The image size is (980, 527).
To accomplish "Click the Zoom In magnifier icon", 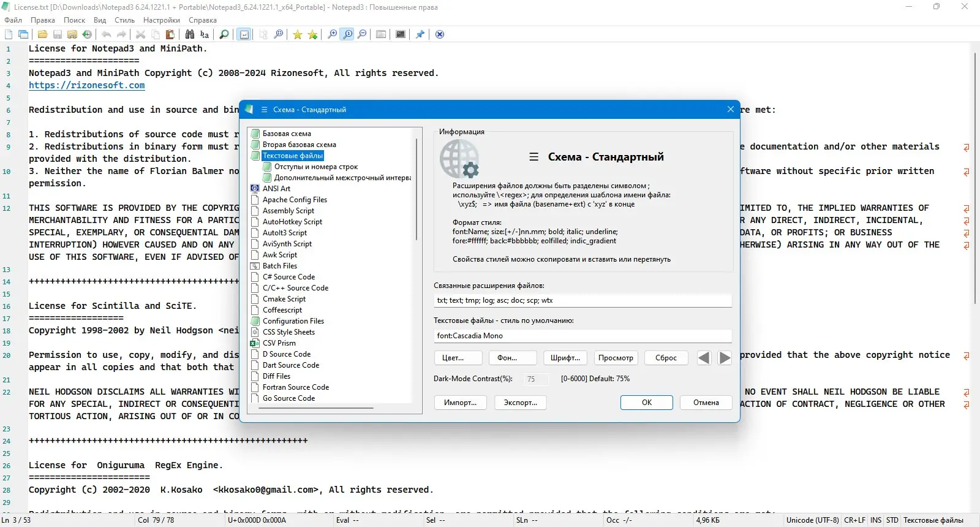I will [x=333, y=34].
